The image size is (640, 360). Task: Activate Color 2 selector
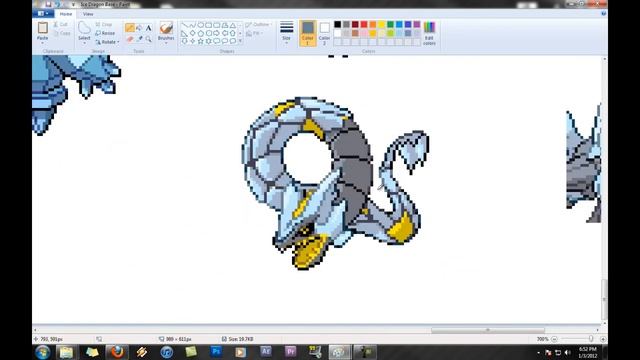tap(324, 33)
